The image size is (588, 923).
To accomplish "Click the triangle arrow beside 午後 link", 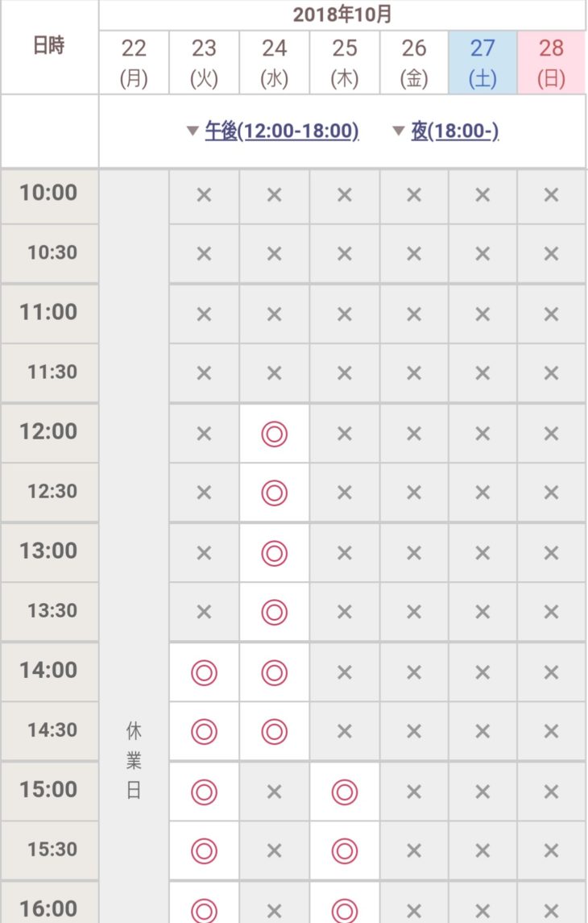I will pos(193,131).
